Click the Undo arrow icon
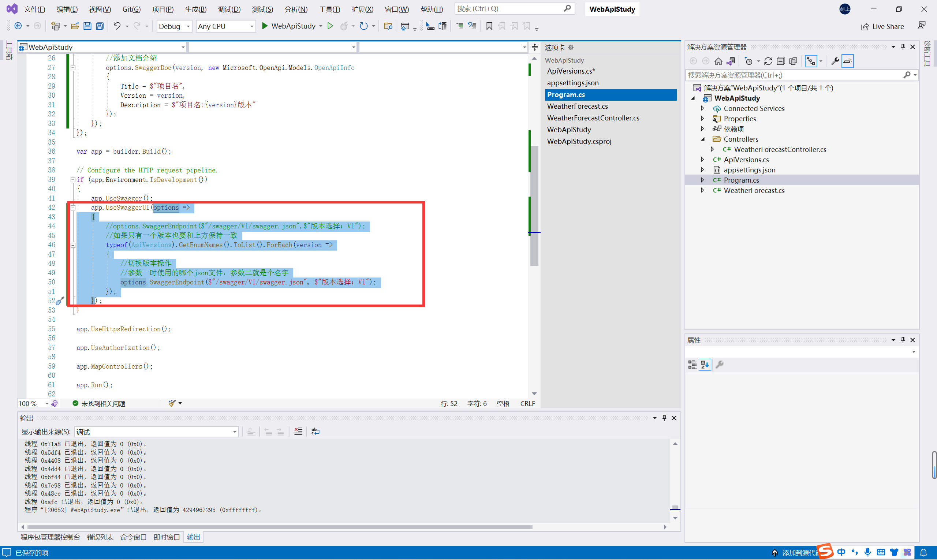The width and height of the screenshot is (937, 560). point(117,26)
